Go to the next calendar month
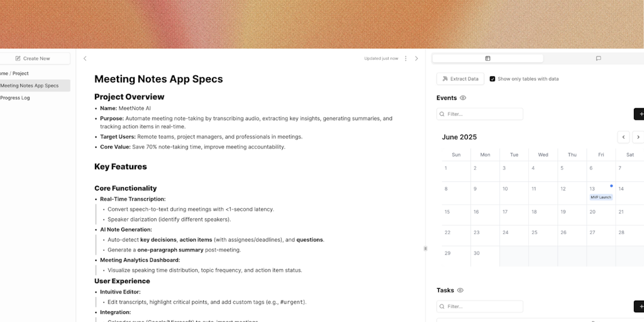644x322 pixels. [x=638, y=137]
